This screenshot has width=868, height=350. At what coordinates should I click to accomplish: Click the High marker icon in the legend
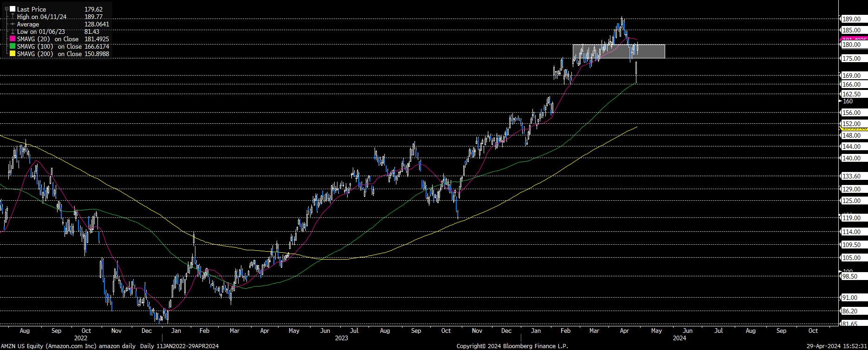[x=13, y=17]
